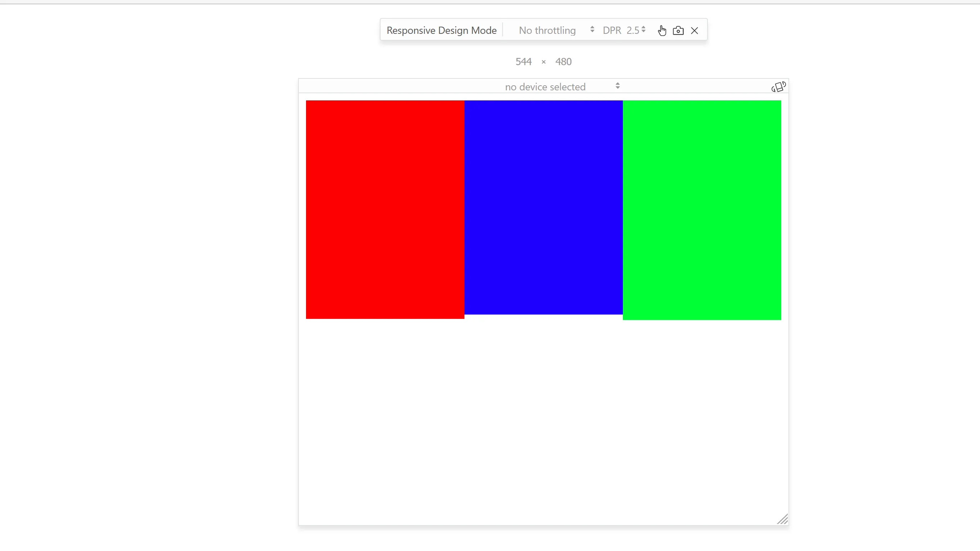Click the × separator between dimensions
This screenshot has height=551, width=980.
pos(543,62)
